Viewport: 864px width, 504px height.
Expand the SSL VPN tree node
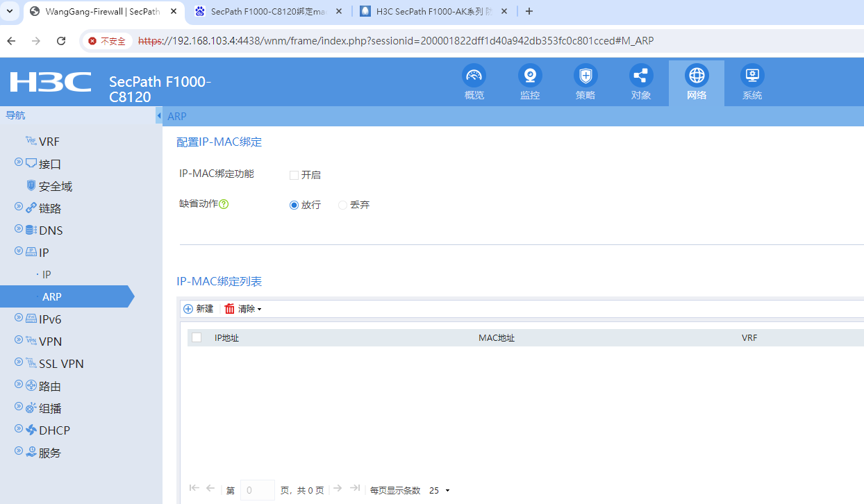(x=19, y=362)
